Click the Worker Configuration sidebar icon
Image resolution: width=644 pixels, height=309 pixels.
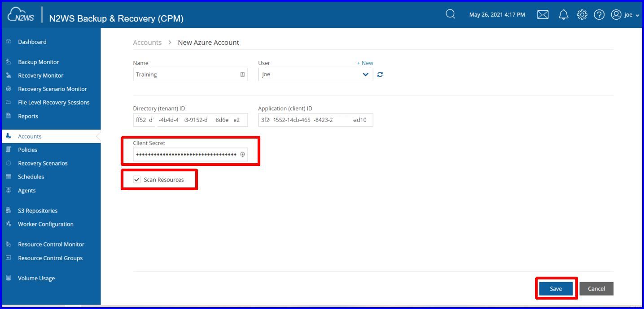(9, 224)
